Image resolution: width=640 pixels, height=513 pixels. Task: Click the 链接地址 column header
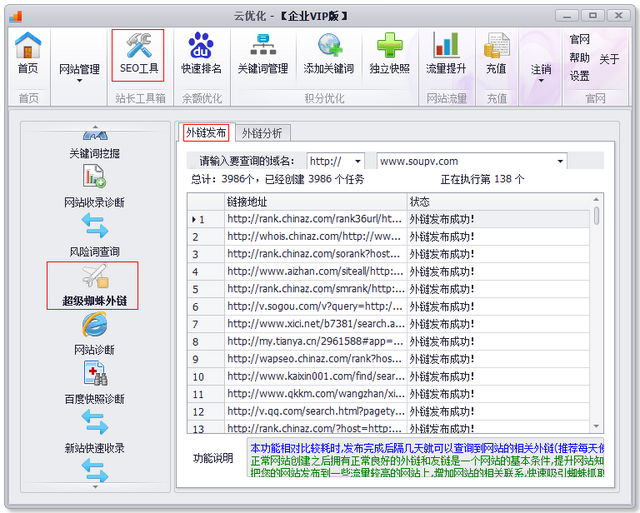pos(316,202)
